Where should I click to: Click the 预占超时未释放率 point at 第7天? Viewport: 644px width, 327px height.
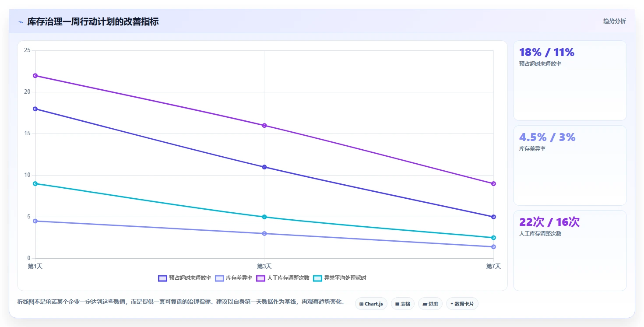[x=493, y=217]
